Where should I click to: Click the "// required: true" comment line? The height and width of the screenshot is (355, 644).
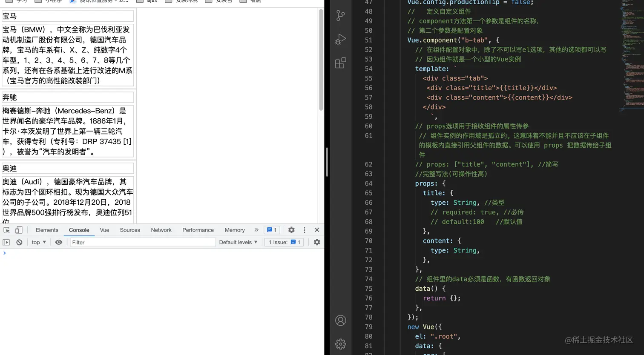(477, 212)
